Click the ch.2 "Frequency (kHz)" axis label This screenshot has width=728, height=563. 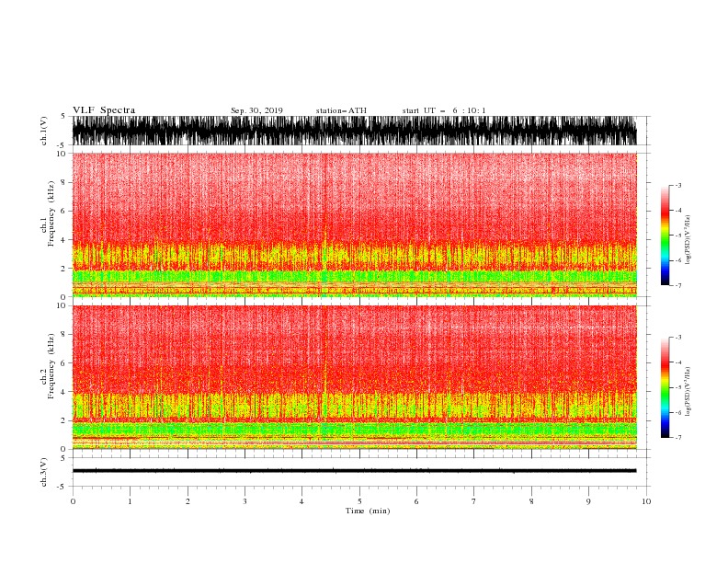(51, 366)
